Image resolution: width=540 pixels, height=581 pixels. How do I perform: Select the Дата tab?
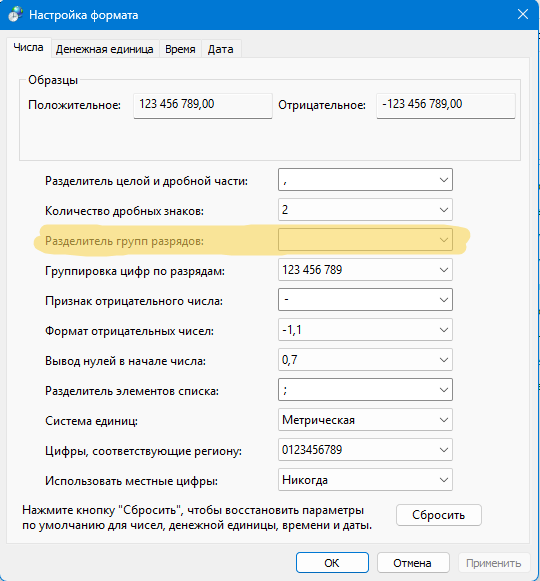[221, 49]
